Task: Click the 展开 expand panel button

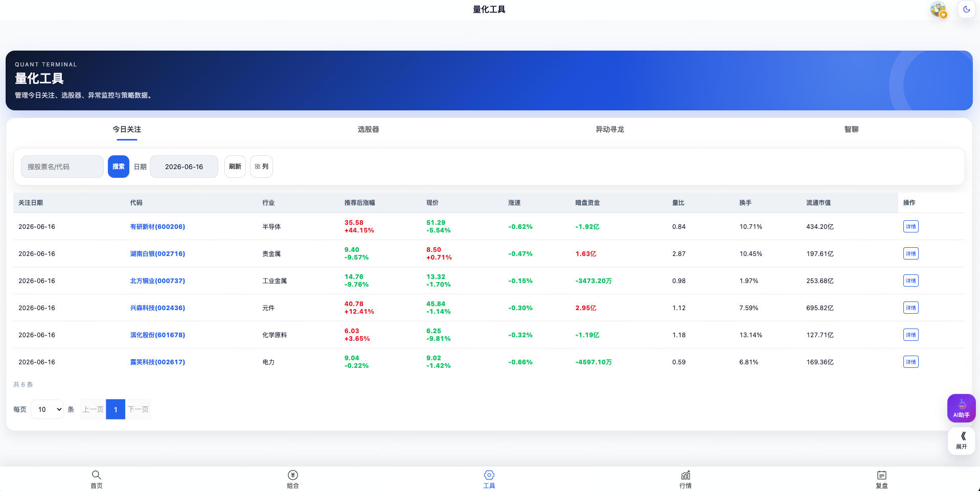Action: 961,440
